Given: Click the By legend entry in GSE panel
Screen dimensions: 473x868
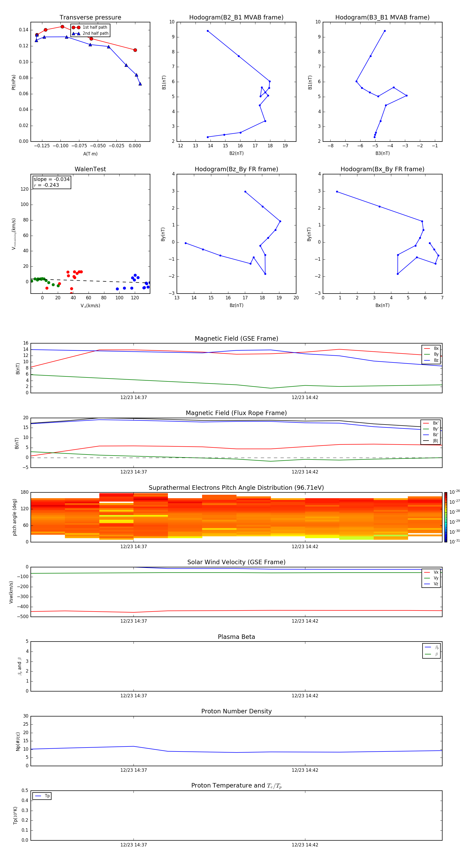Looking at the screenshot, I should tap(431, 354).
